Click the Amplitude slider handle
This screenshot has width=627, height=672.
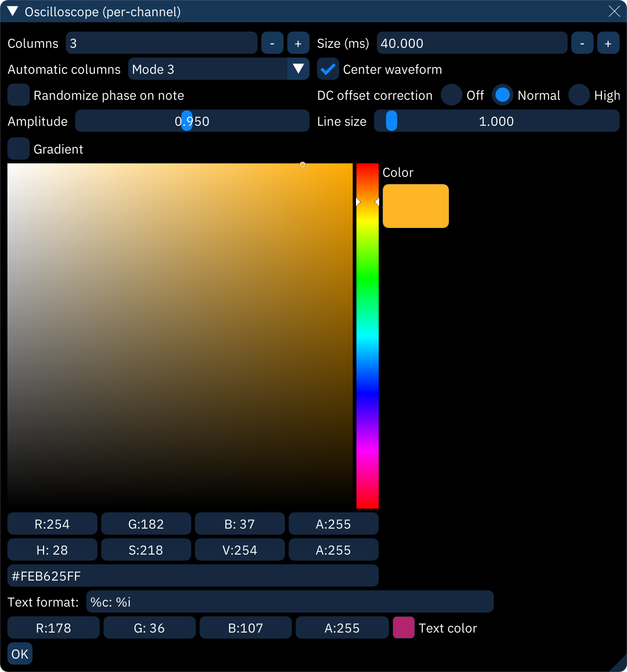click(x=187, y=121)
